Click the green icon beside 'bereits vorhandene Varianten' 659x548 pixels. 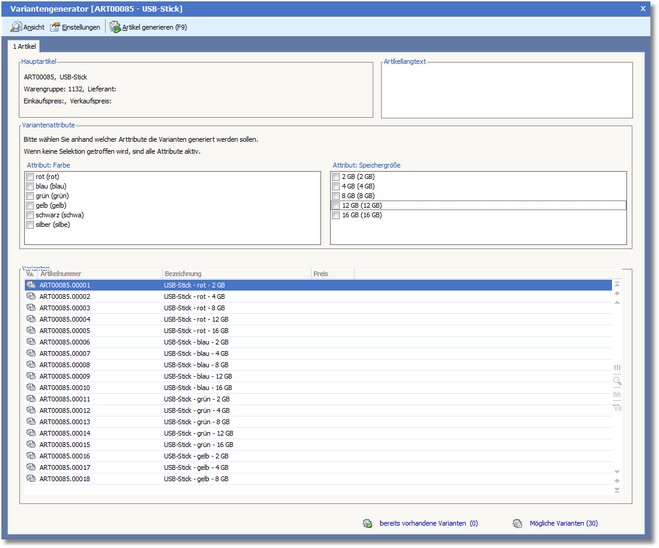point(367,523)
